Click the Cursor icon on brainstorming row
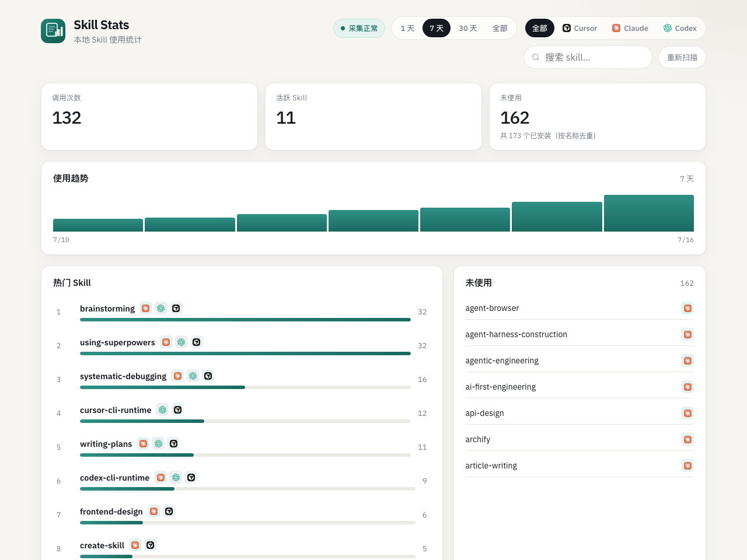Screen dimensions: 747x560 pyautogui.click(x=176, y=308)
